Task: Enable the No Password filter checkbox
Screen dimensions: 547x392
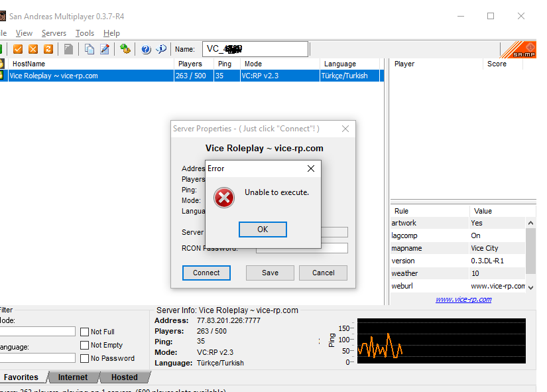Action: [x=84, y=358]
